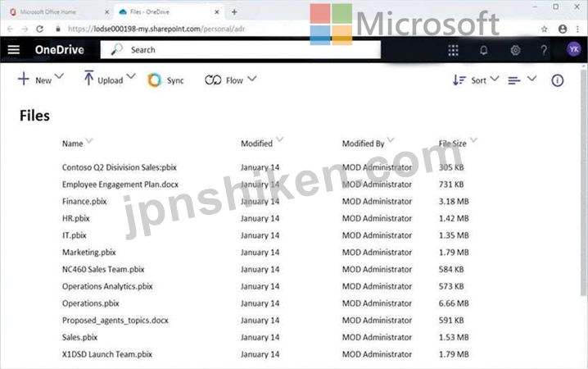Image resolution: width=588 pixels, height=369 pixels.
Task: Click in the Search box
Action: point(241,49)
